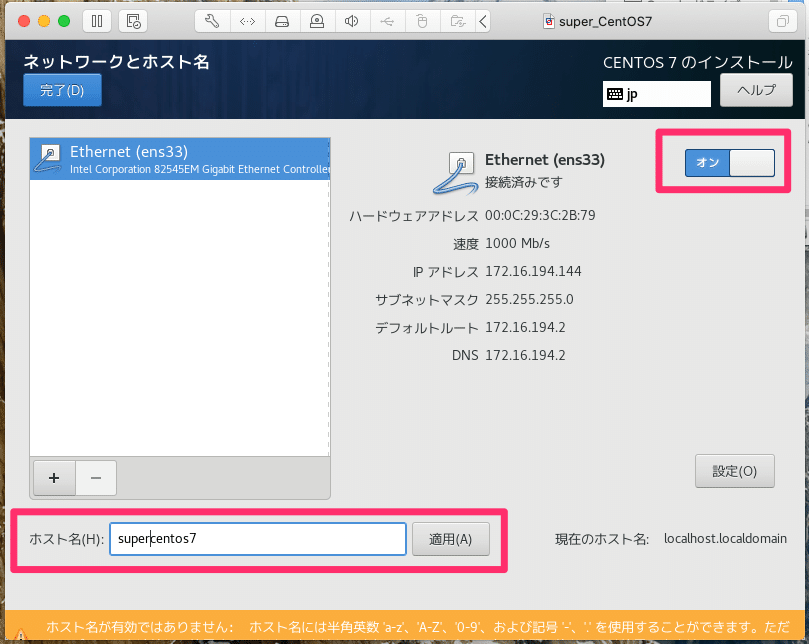This screenshot has height=644, width=809.
Task: Click the Ethernet cable icon in details pane
Action: coord(457,173)
